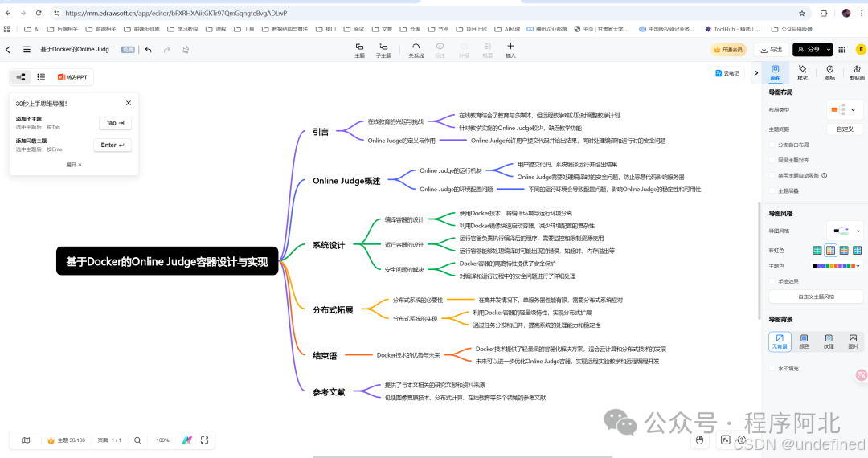Switch to the Canvas (画布) tab

776,72
